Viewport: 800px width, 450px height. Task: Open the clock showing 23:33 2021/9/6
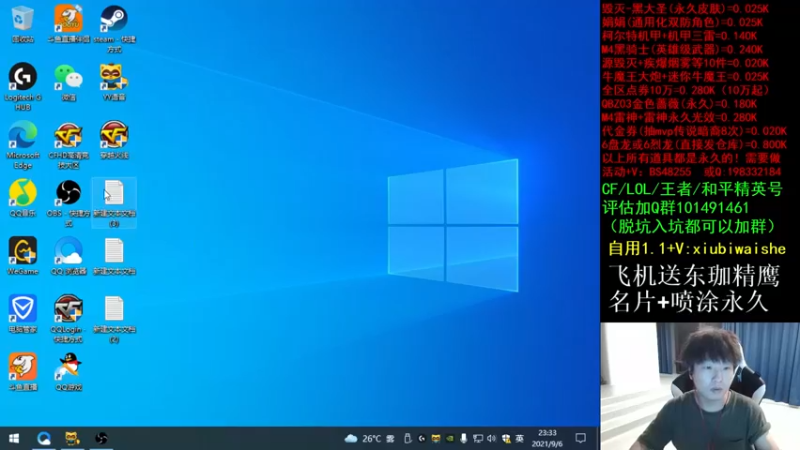(x=547, y=438)
